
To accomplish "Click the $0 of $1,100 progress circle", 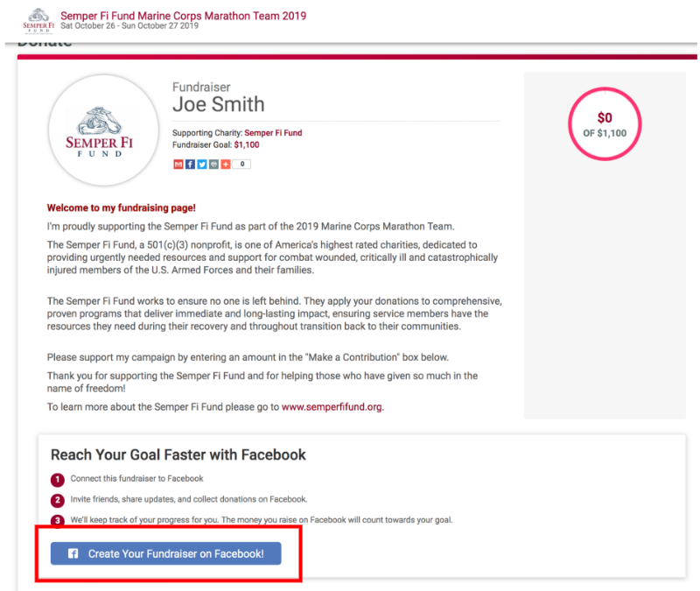I will coord(605,124).
